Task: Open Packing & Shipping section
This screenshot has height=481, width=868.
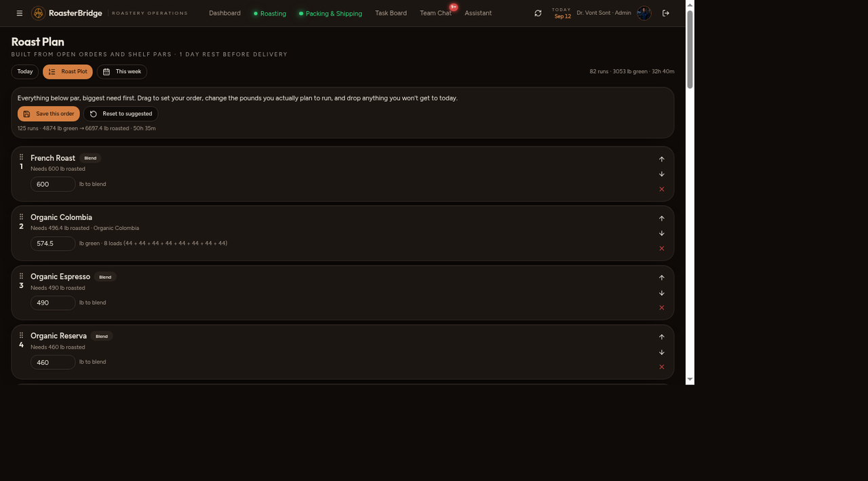Action: coord(330,13)
